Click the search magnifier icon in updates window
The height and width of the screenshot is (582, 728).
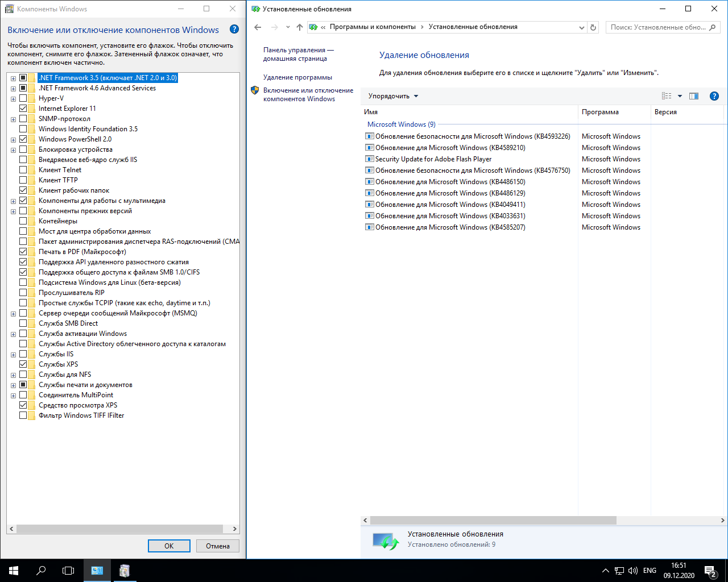pyautogui.click(x=713, y=27)
